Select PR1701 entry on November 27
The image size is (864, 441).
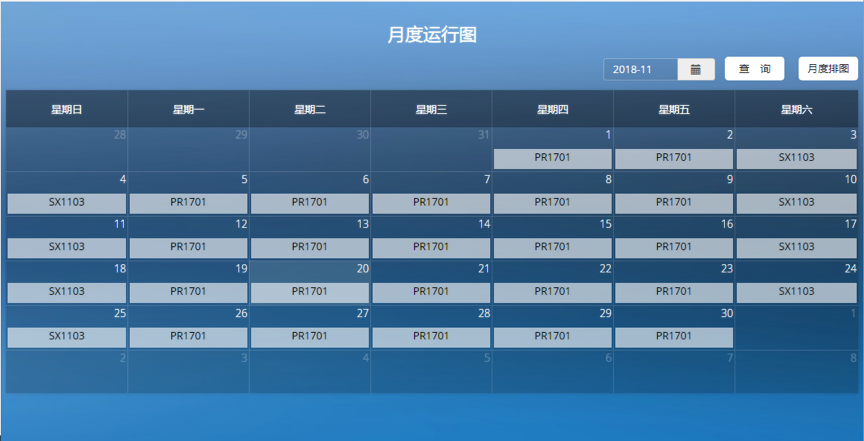point(310,337)
